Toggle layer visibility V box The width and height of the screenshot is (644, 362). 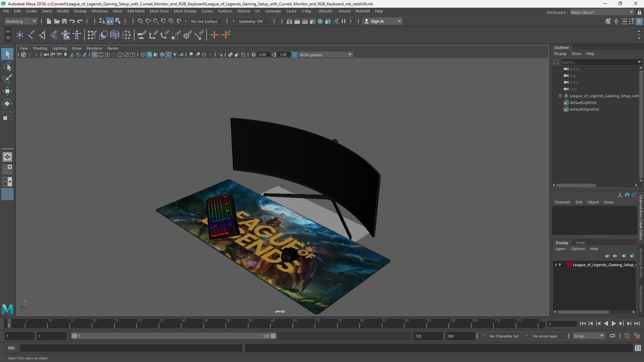coord(556,265)
